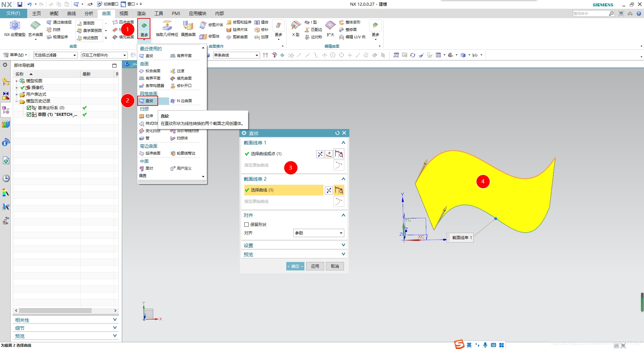
Task: Choose 面倒圆 face blend
Action: pos(86,23)
